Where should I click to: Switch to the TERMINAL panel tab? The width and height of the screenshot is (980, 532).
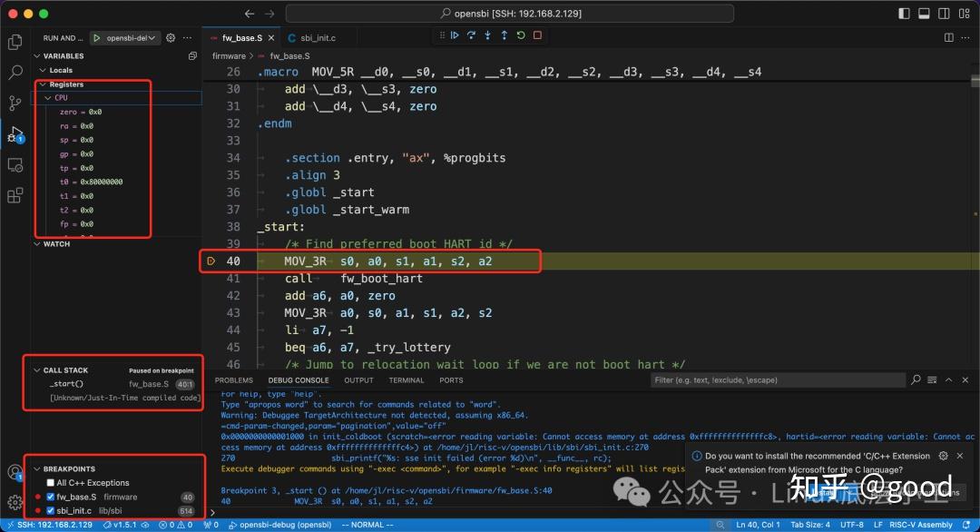pos(406,379)
